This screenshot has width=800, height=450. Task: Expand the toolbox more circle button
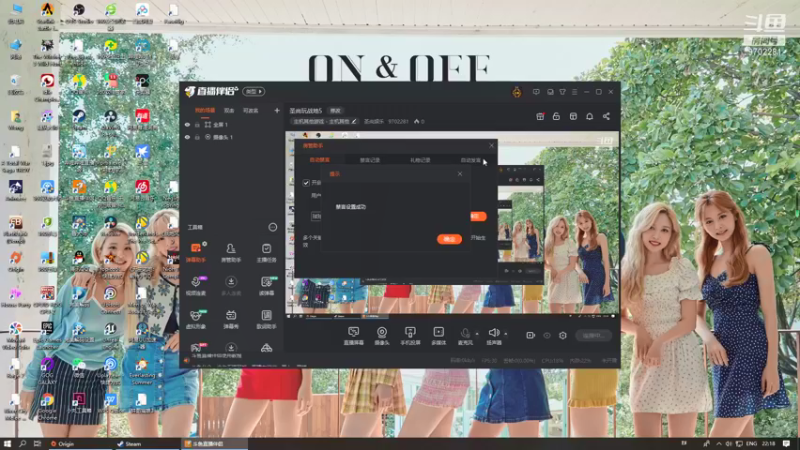pyautogui.click(x=272, y=227)
